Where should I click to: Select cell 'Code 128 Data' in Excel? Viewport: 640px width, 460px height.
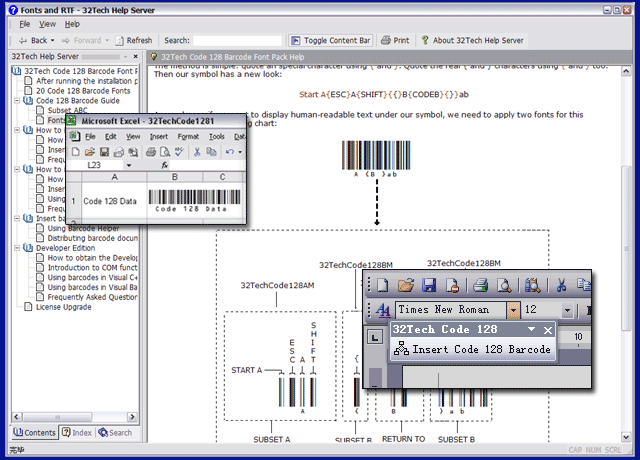pyautogui.click(x=114, y=201)
